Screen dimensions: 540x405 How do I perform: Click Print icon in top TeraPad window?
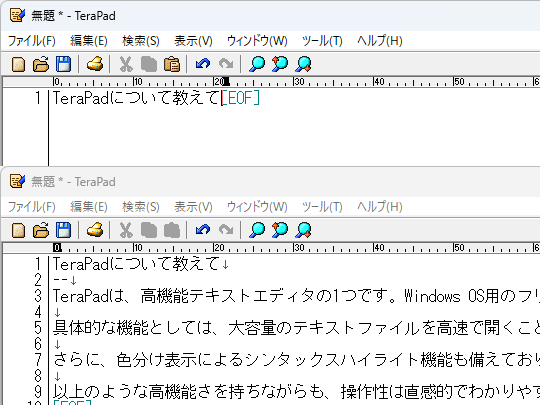[x=95, y=64]
